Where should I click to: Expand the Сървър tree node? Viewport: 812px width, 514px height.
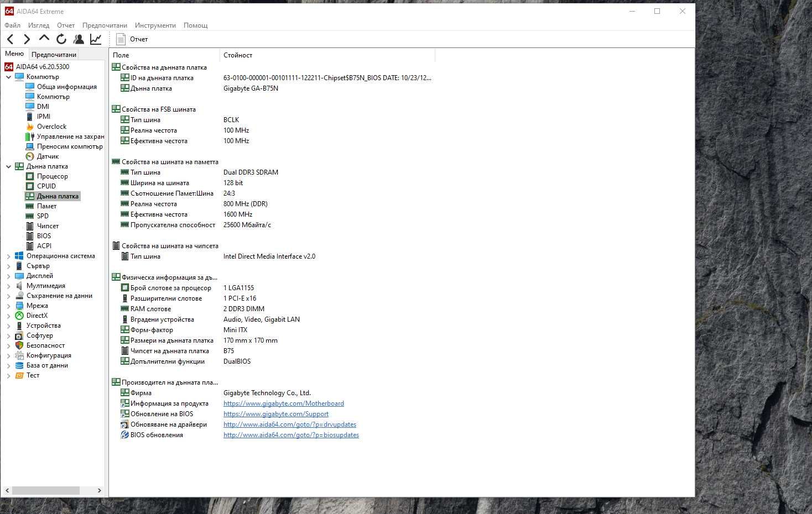pos(8,266)
